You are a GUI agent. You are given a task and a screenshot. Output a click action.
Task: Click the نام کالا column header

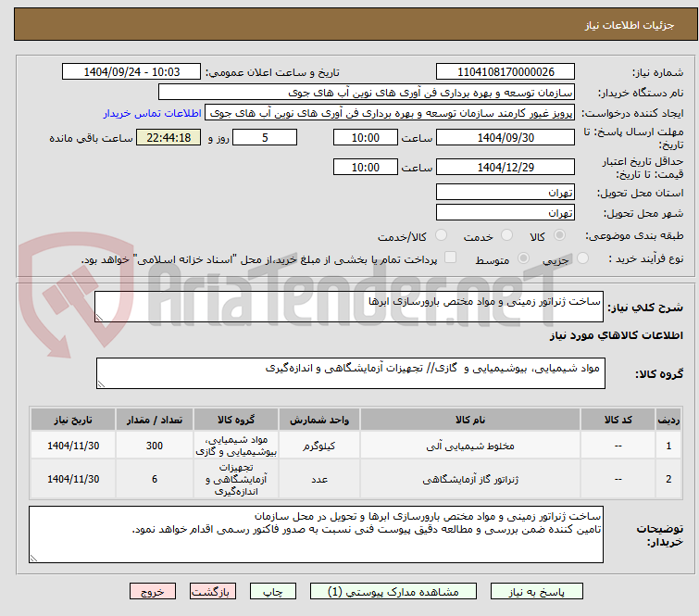click(470, 420)
